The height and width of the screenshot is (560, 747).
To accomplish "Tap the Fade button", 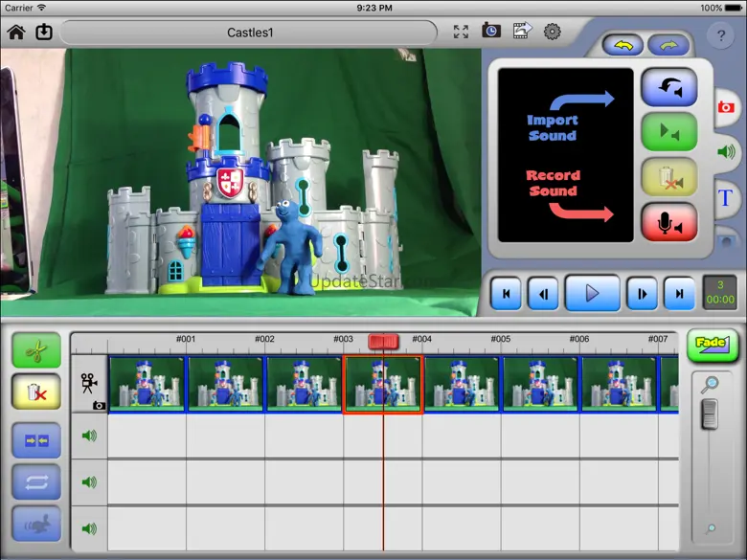I will click(713, 345).
